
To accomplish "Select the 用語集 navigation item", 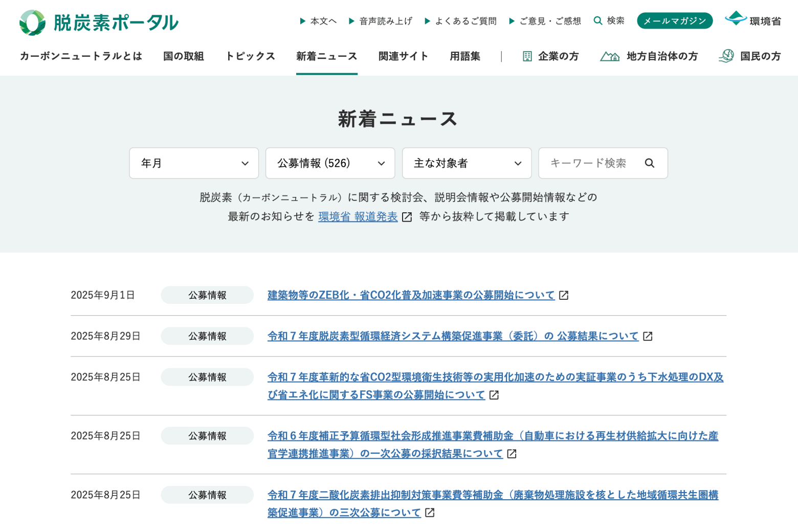I will tap(464, 56).
